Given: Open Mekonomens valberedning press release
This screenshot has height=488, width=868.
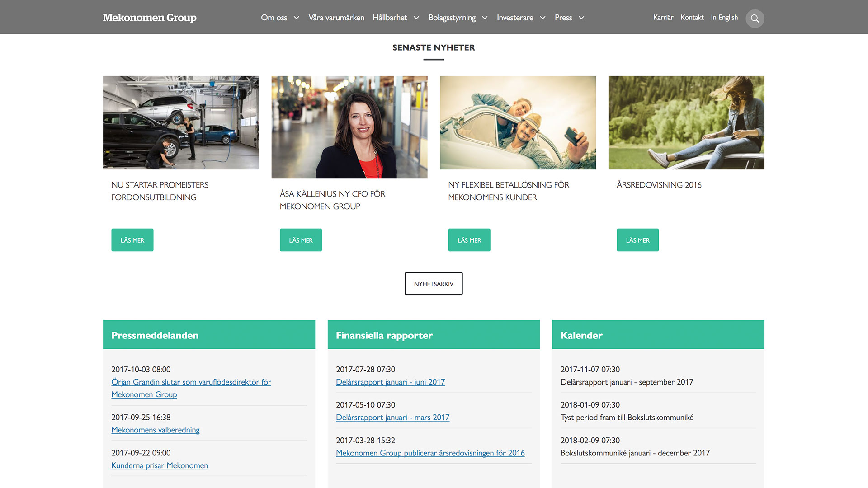Looking at the screenshot, I should click(155, 430).
